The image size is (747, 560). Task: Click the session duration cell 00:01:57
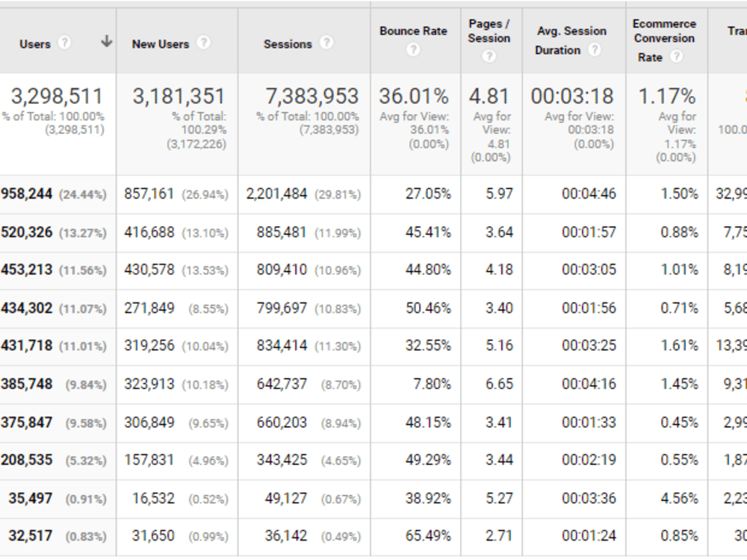589,232
